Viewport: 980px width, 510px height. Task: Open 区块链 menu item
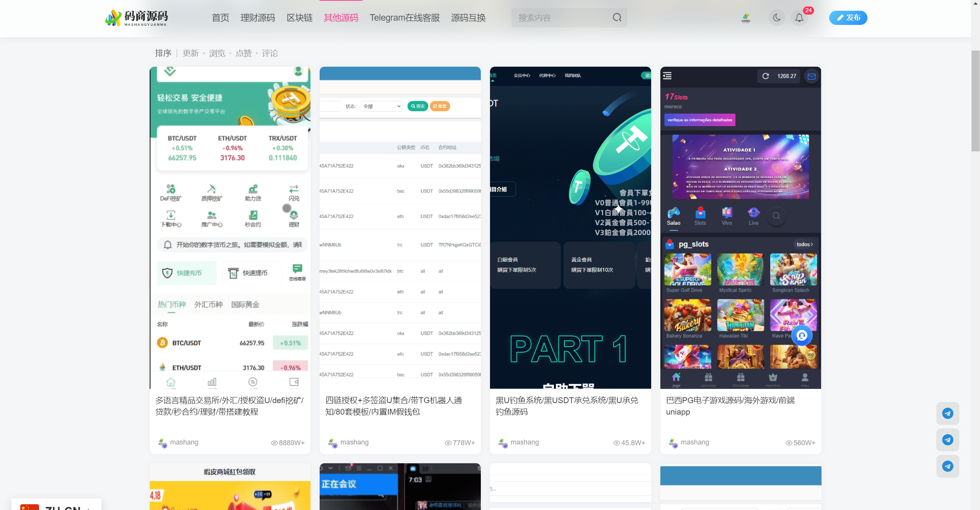(299, 18)
